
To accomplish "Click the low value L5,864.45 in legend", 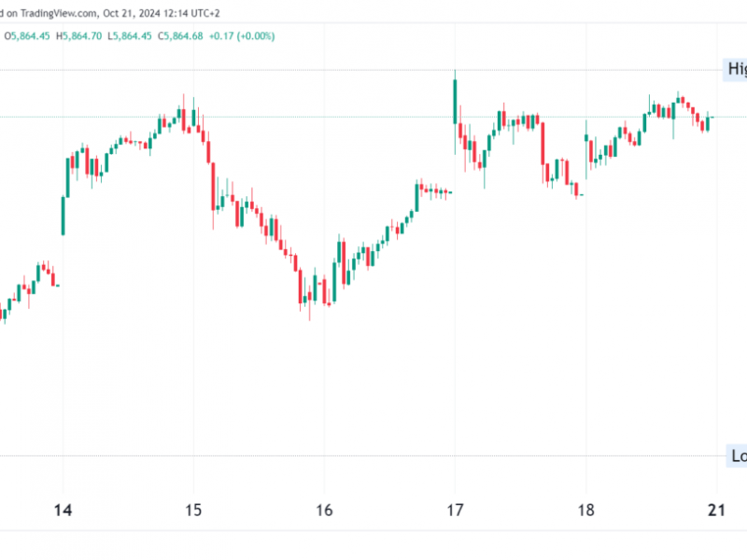I will tap(130, 36).
